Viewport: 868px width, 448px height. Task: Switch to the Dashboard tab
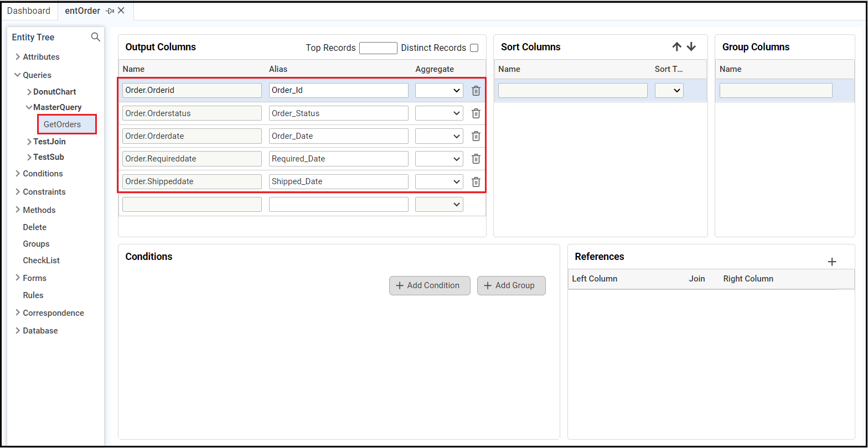pyautogui.click(x=29, y=11)
